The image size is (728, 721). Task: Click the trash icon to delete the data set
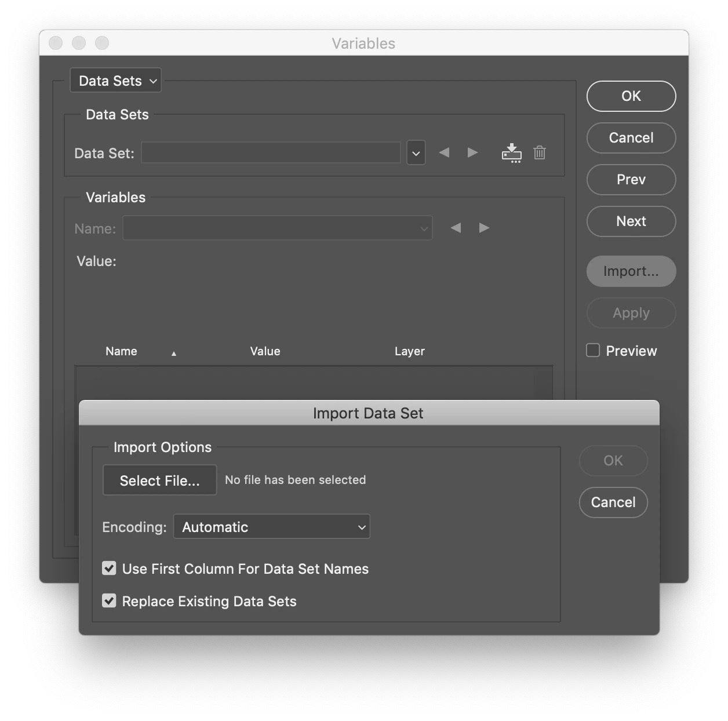click(x=540, y=152)
